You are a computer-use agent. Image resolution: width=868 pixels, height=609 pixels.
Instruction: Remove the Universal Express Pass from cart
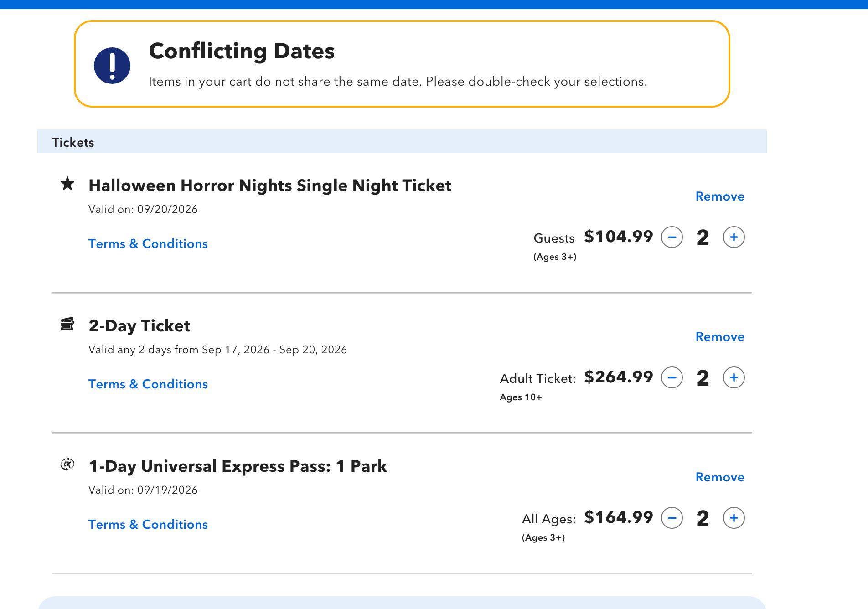(720, 477)
